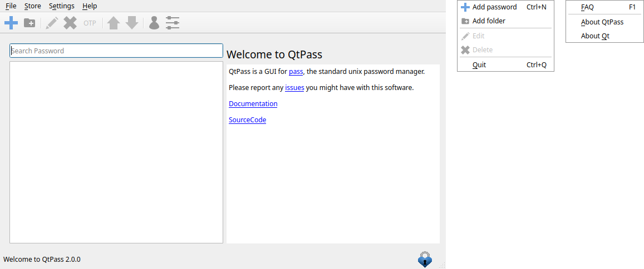Click the Ctrl+Q shortcut label
The height and width of the screenshot is (269, 644).
[537, 65]
